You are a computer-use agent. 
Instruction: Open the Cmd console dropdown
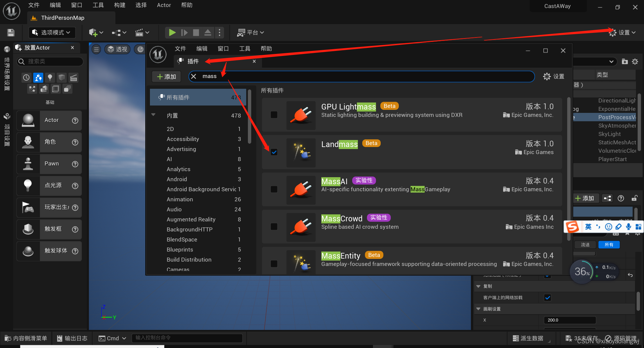112,338
